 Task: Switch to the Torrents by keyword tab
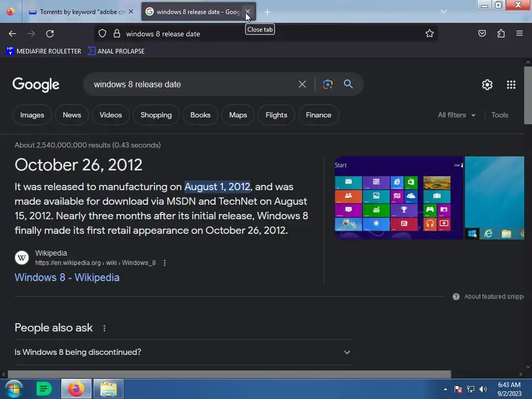[82, 12]
